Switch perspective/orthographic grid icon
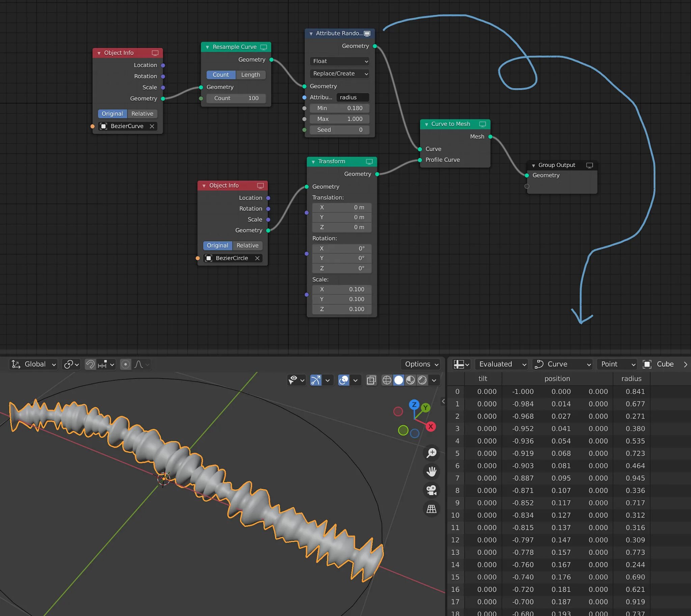Viewport: 691px width, 616px height. tap(431, 509)
